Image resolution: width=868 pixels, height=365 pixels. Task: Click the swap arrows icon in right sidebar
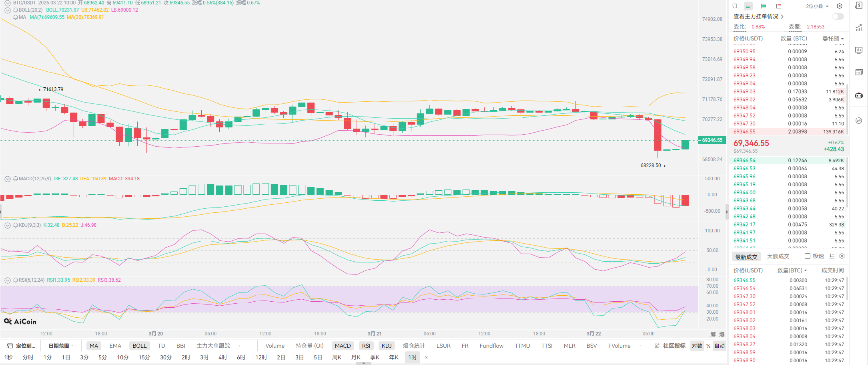point(858,121)
